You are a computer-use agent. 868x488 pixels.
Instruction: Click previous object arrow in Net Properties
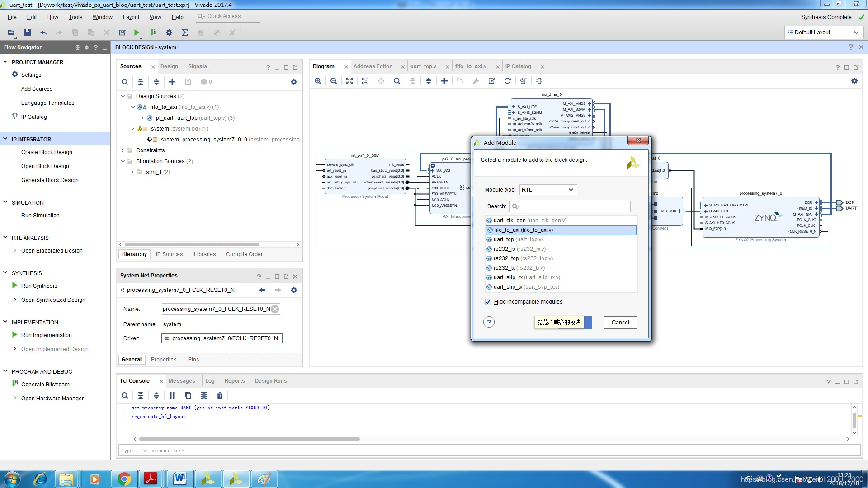tap(262, 290)
